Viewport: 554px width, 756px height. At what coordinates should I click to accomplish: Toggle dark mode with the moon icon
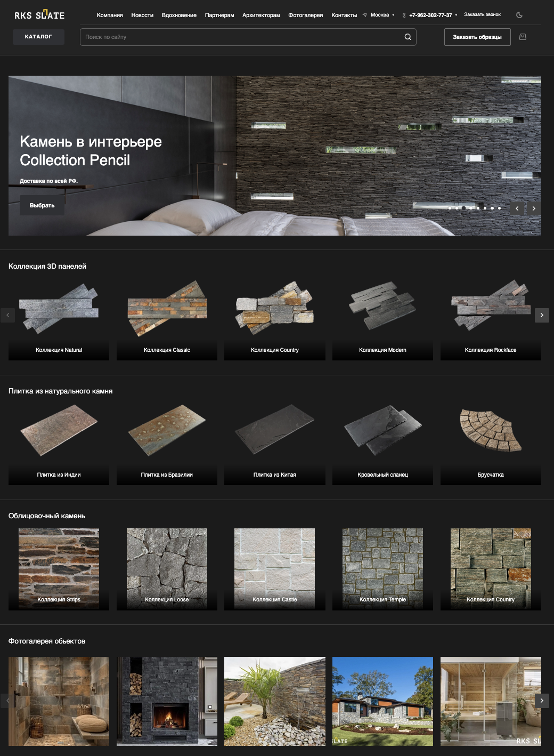[519, 15]
